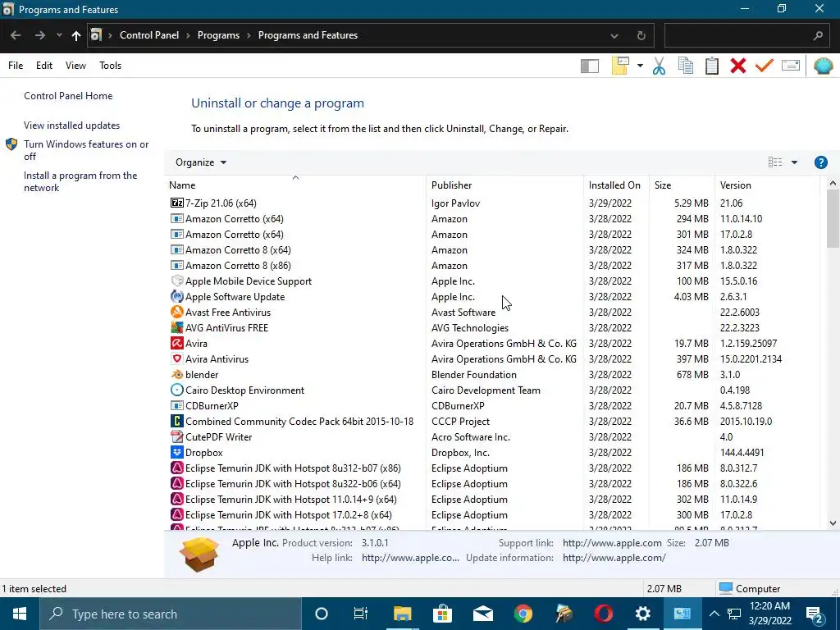The width and height of the screenshot is (840, 630).
Task: Click Turn Windows features on or off
Action: pyautogui.click(x=86, y=150)
